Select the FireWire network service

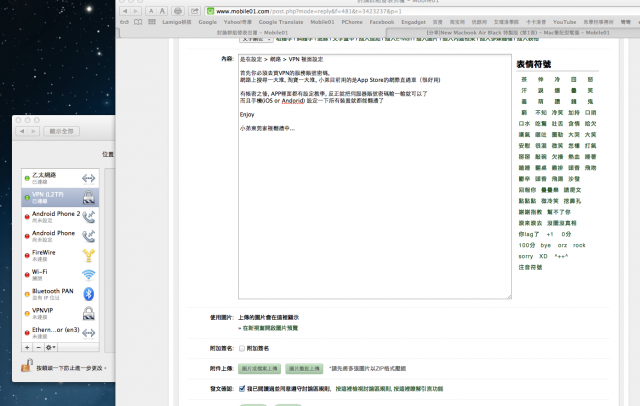60,255
